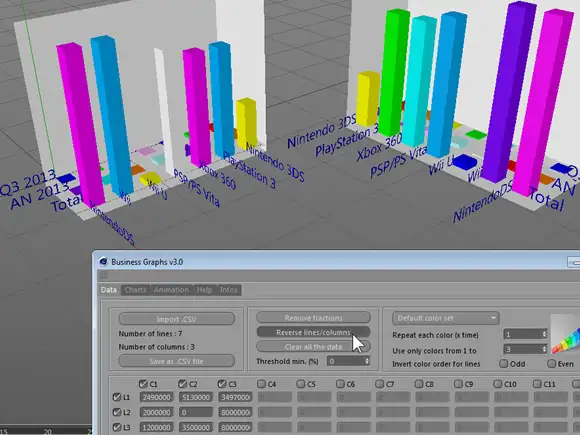Enable the C9 column checkbox
Screen dimensions: 580x435
[458, 384]
